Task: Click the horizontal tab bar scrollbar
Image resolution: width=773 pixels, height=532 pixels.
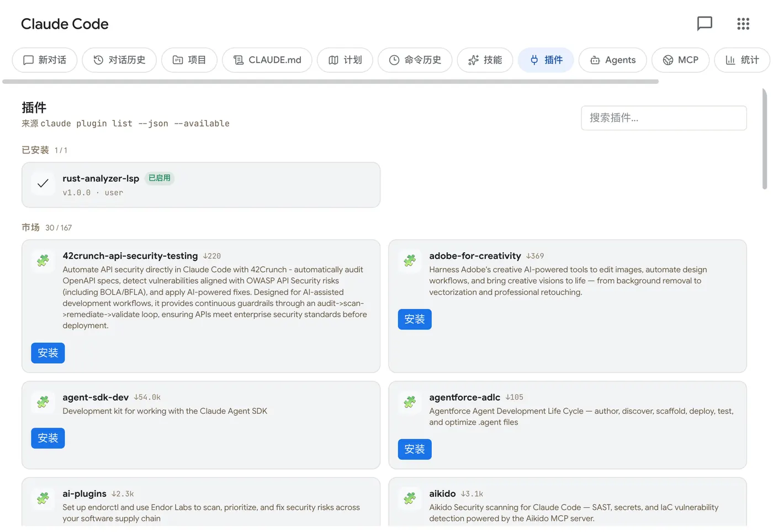Action: (x=331, y=82)
